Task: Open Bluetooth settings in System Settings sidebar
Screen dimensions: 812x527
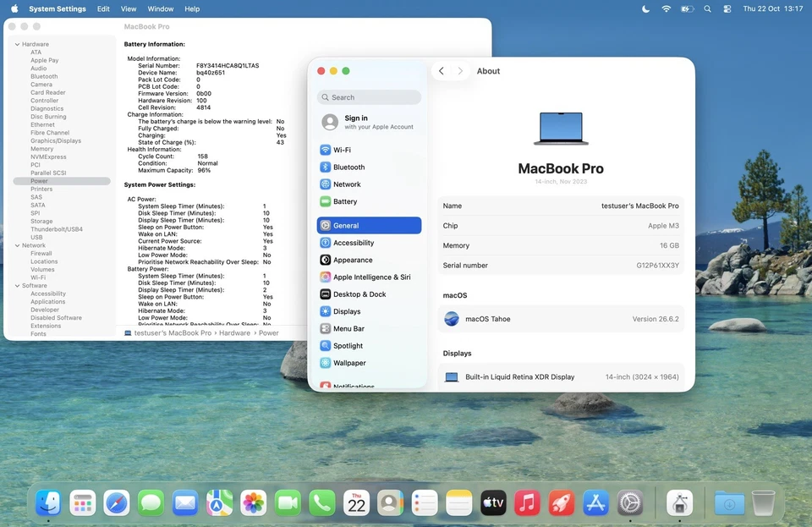Action: tap(369, 167)
